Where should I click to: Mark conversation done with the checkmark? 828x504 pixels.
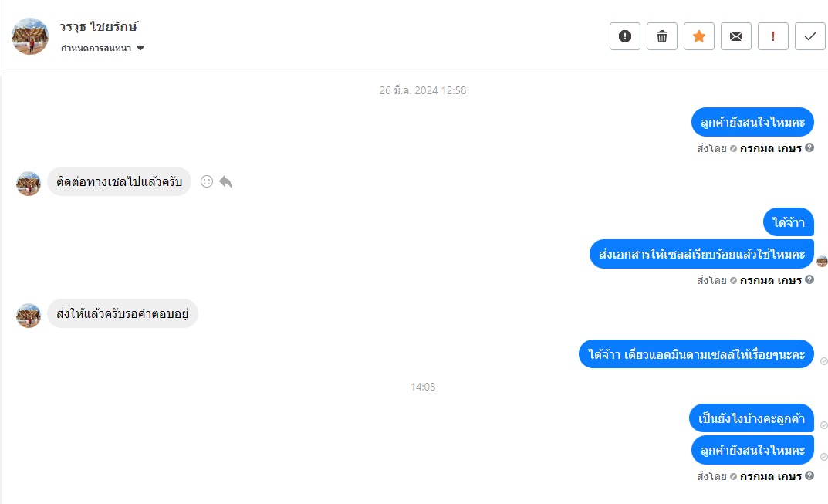[809, 36]
